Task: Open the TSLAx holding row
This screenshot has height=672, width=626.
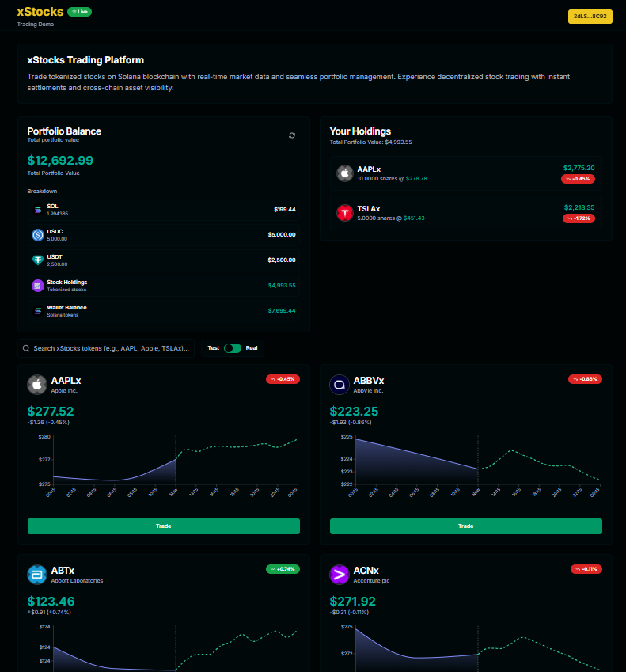Action: [466, 213]
